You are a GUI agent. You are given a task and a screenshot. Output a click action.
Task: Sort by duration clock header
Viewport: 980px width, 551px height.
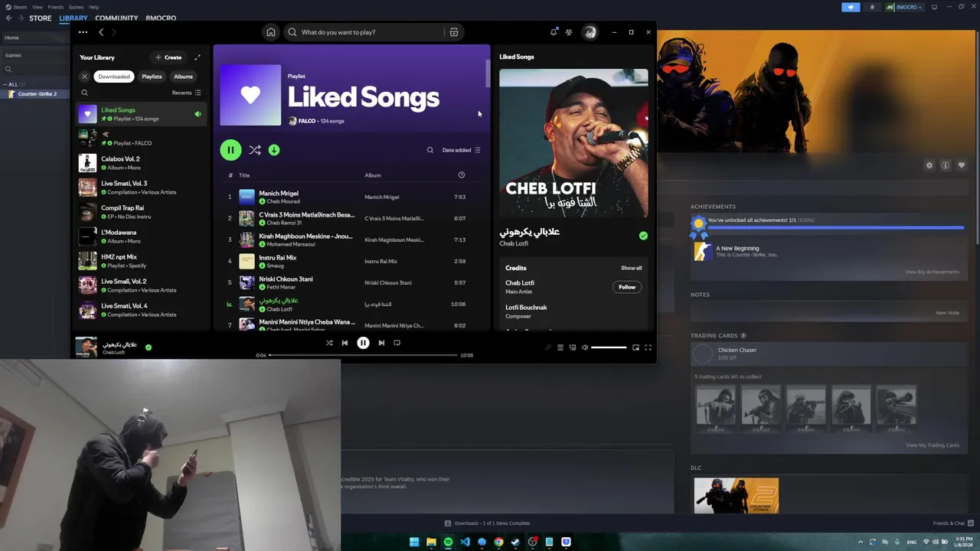pyautogui.click(x=461, y=175)
